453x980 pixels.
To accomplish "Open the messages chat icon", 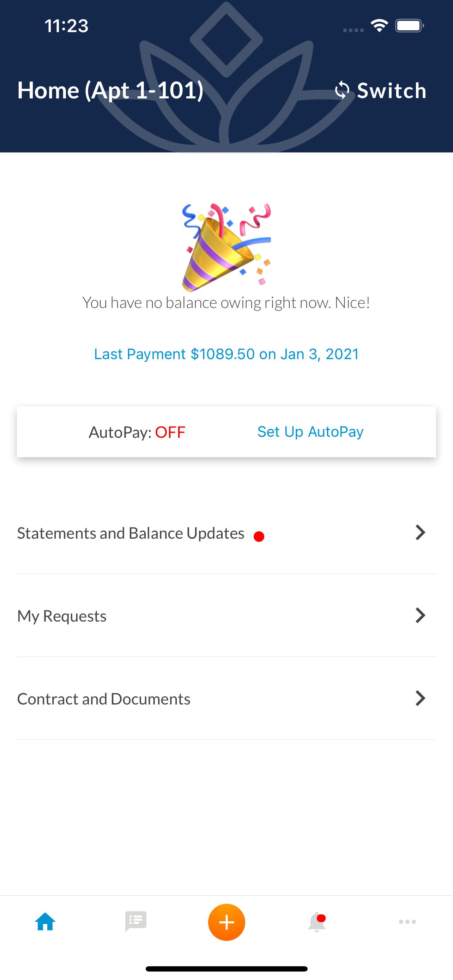I will tap(136, 921).
